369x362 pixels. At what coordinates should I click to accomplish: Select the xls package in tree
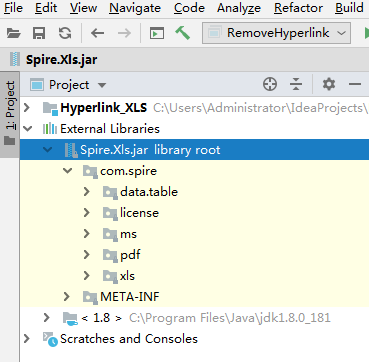[x=127, y=276]
